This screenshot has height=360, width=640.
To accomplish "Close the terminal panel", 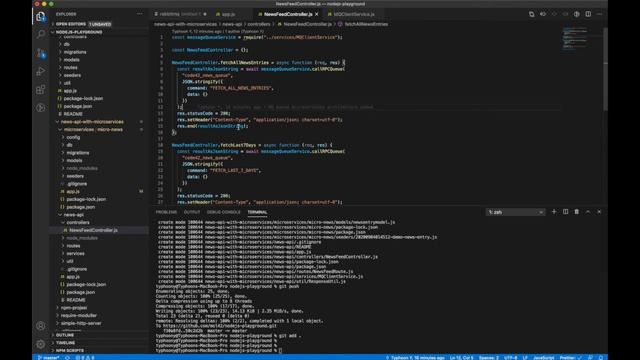I will [599, 212].
